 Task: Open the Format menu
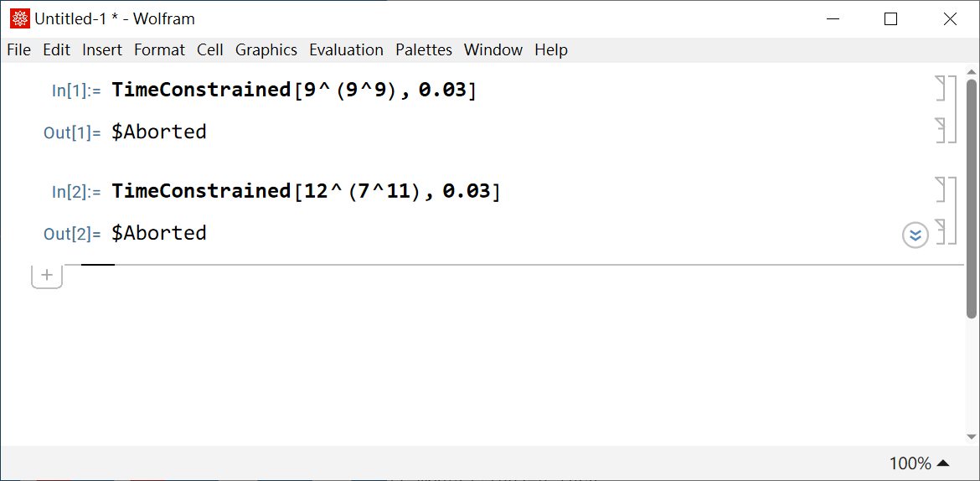[159, 50]
